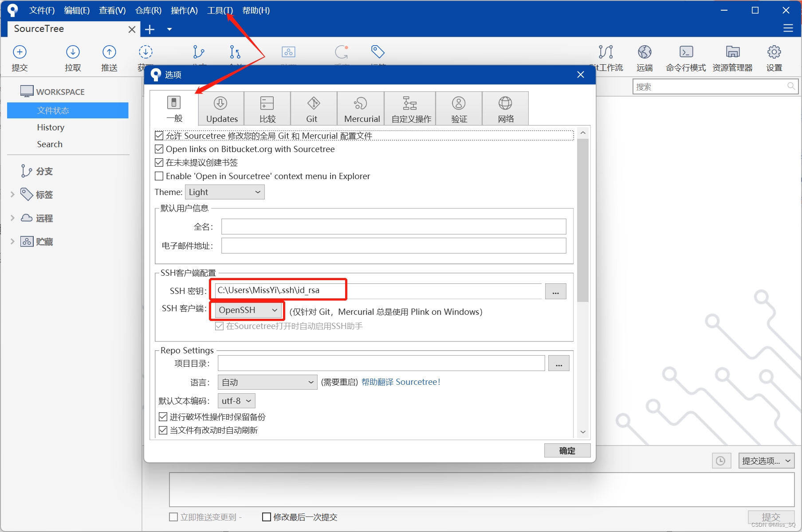The height and width of the screenshot is (532, 802).
Task: Click the 拉取 (Pull) toolbar icon
Action: 73,57
